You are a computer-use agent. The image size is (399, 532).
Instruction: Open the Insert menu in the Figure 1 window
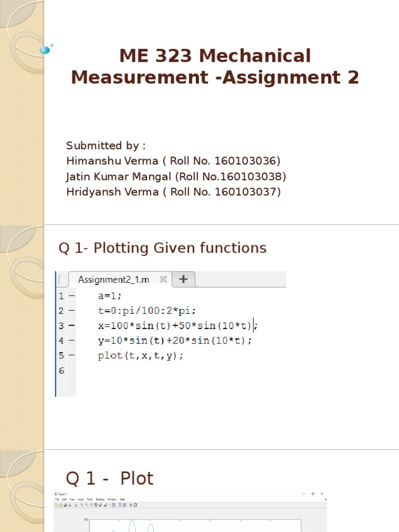tap(81, 499)
